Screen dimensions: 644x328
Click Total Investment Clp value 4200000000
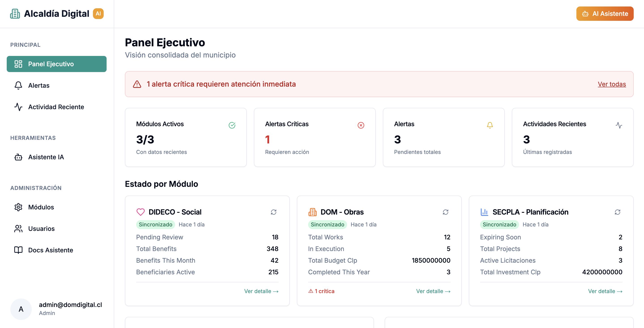[602, 272]
